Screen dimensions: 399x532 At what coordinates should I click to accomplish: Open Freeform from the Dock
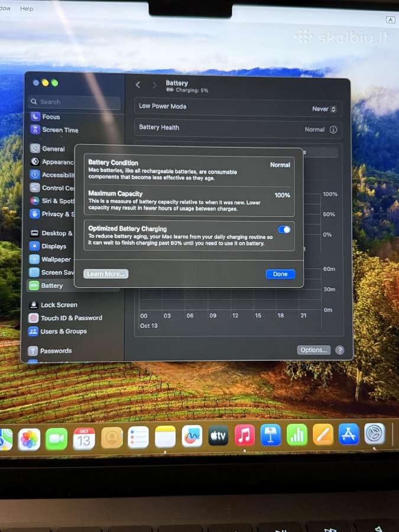tap(192, 436)
